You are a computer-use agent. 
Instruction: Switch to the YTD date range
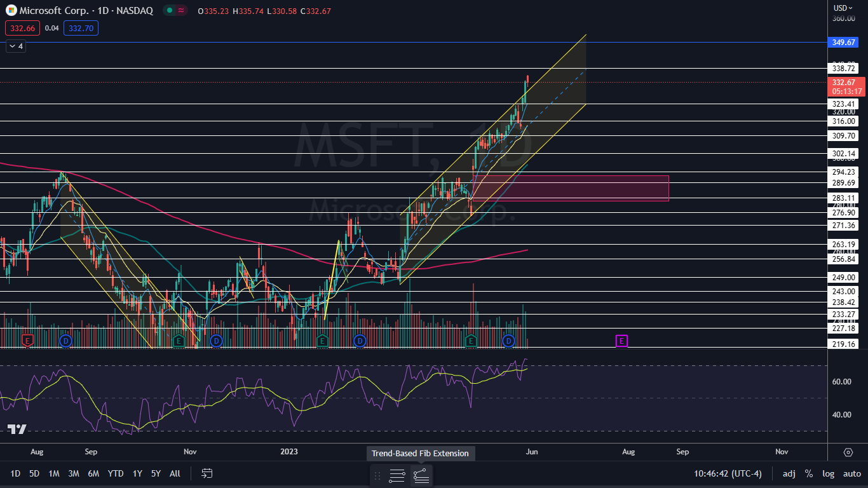coord(116,473)
